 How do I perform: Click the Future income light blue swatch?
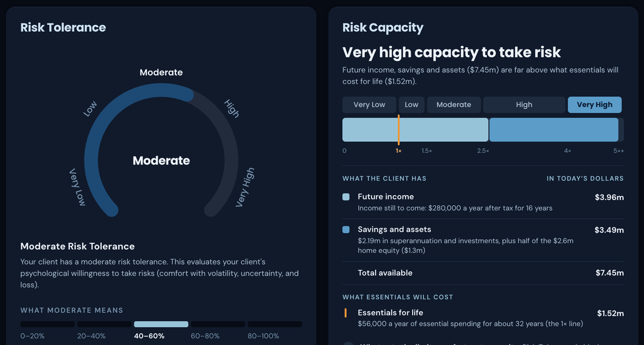pos(346,197)
